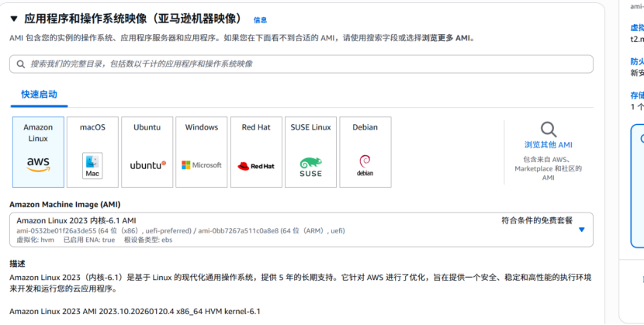This screenshot has width=644, height=325.
Task: Click the Red Hat logo icon
Action: point(256,165)
